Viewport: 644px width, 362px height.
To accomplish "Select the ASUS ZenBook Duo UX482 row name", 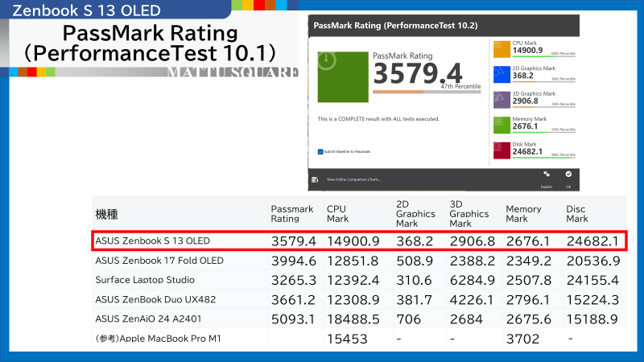I will pos(155,299).
